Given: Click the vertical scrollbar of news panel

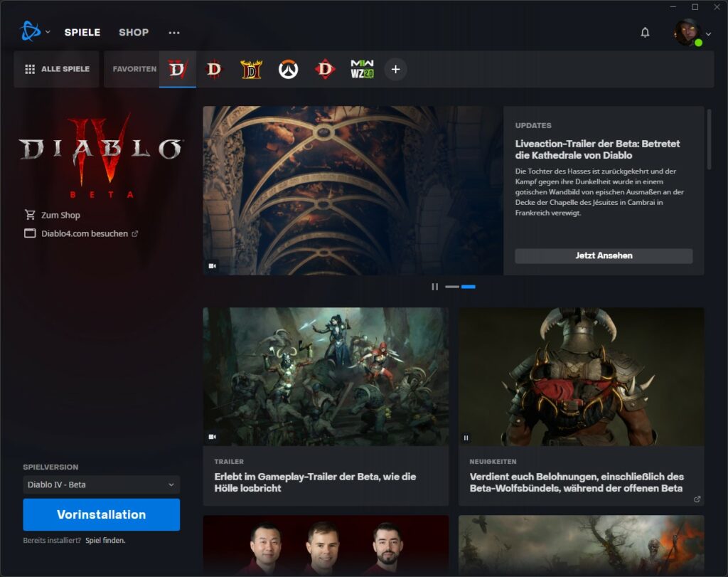Looking at the screenshot, I should pyautogui.click(x=709, y=139).
